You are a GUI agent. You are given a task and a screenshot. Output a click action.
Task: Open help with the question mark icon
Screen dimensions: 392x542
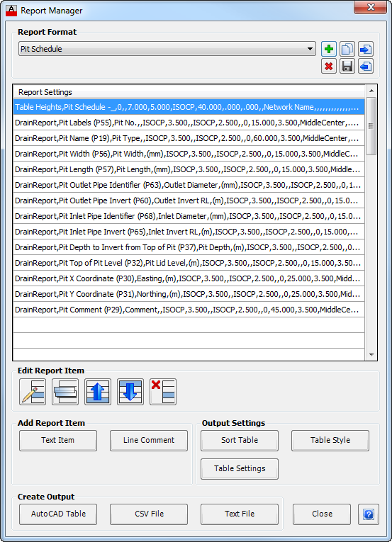coord(369,514)
